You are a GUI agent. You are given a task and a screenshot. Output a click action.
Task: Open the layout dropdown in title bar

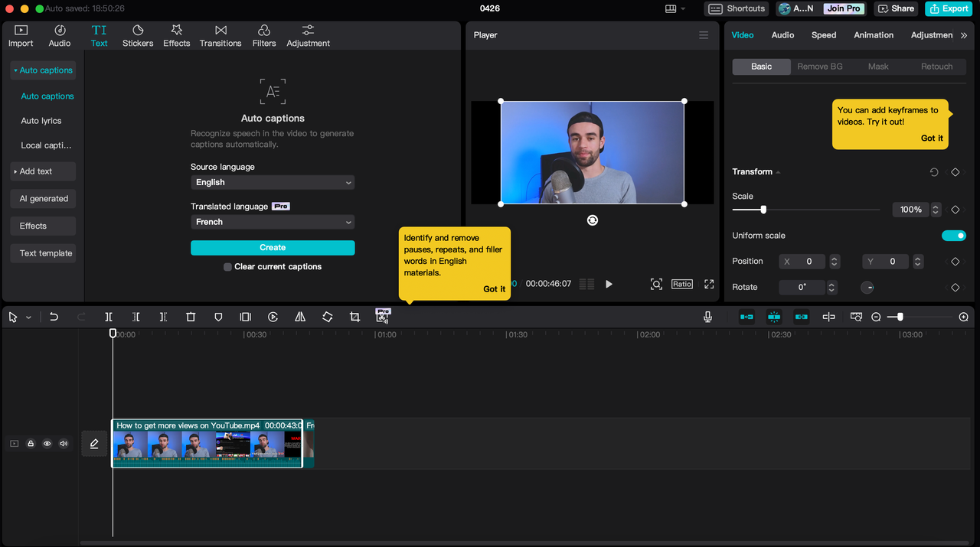pos(675,8)
